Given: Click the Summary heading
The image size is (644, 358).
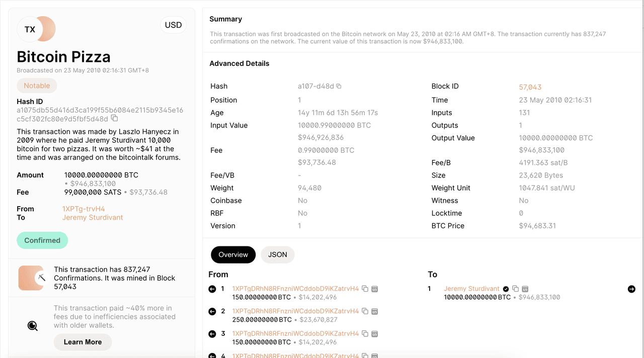Looking at the screenshot, I should click(226, 19).
